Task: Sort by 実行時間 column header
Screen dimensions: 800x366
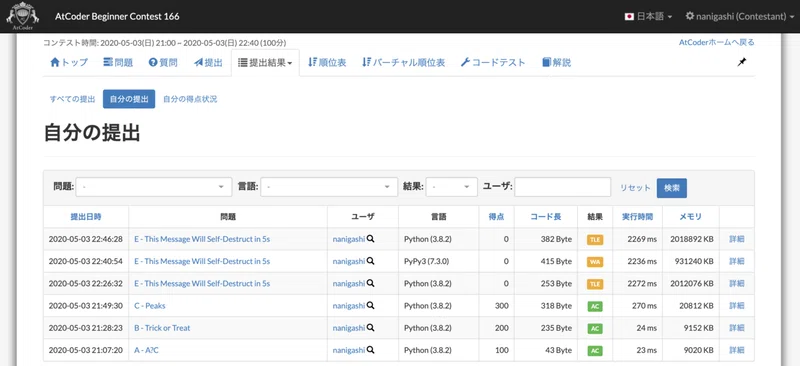Action: click(x=637, y=216)
